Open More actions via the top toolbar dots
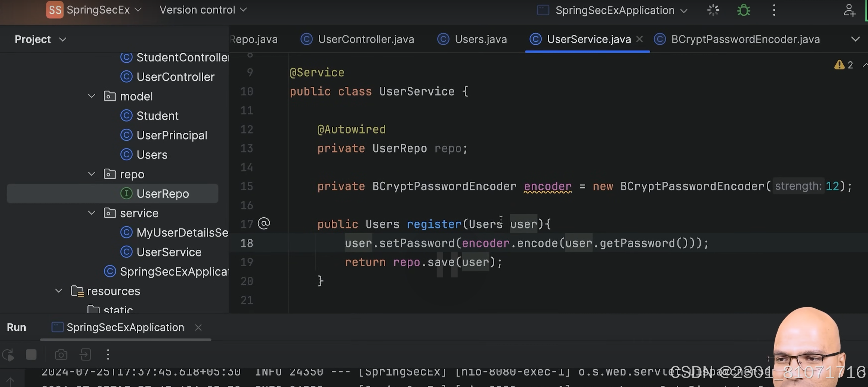This screenshot has width=868, height=387. point(774,10)
